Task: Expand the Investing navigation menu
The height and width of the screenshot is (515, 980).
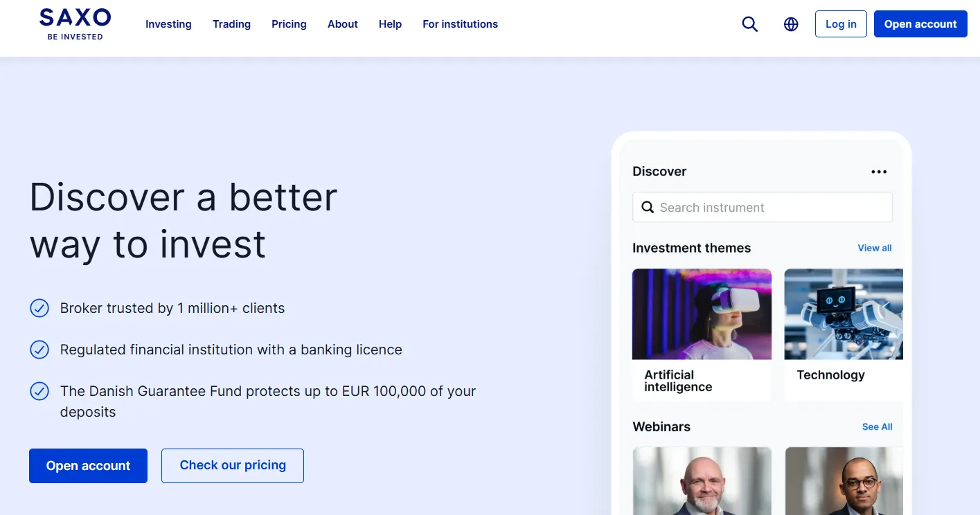Action: pyautogui.click(x=168, y=24)
